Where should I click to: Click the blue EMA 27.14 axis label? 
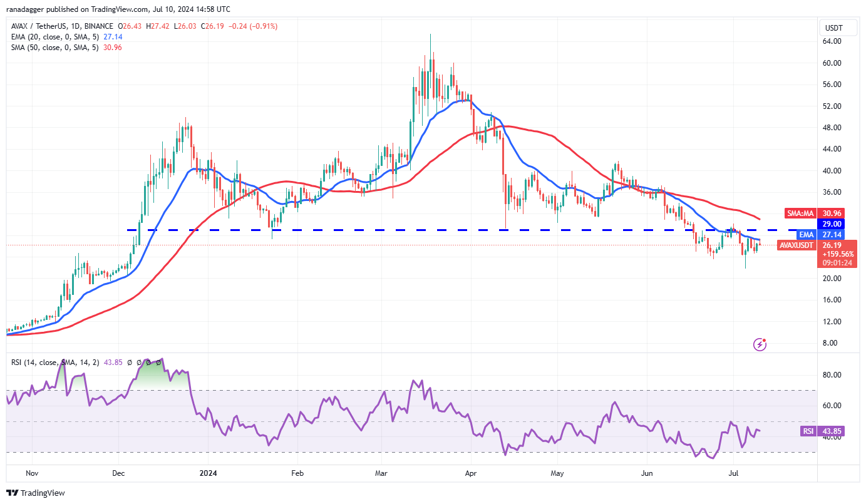click(822, 234)
